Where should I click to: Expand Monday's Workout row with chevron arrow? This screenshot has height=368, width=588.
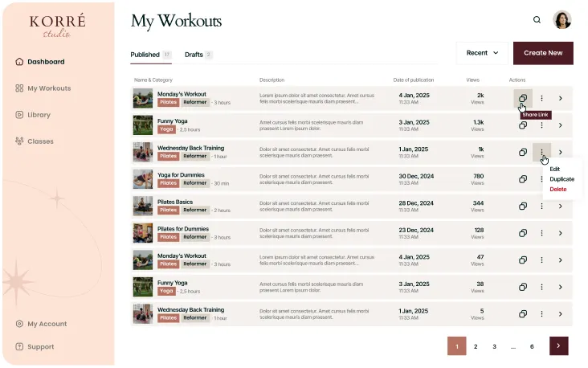561,99
